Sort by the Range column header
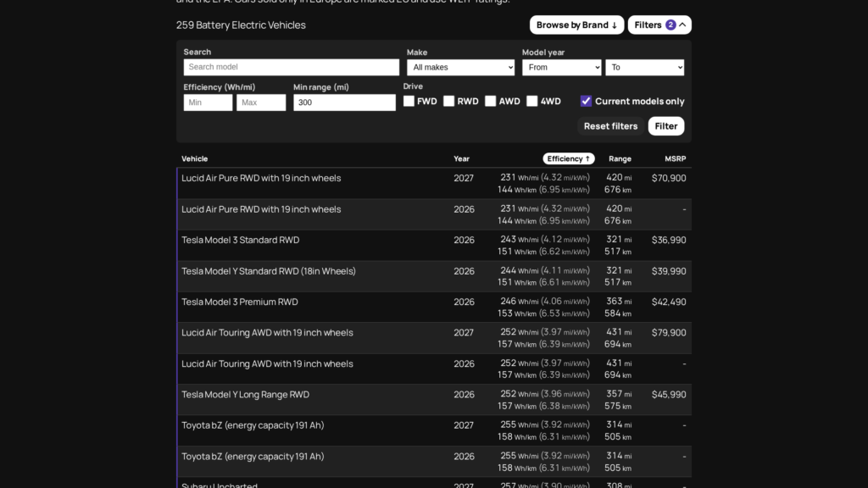This screenshot has width=868, height=488. point(620,158)
